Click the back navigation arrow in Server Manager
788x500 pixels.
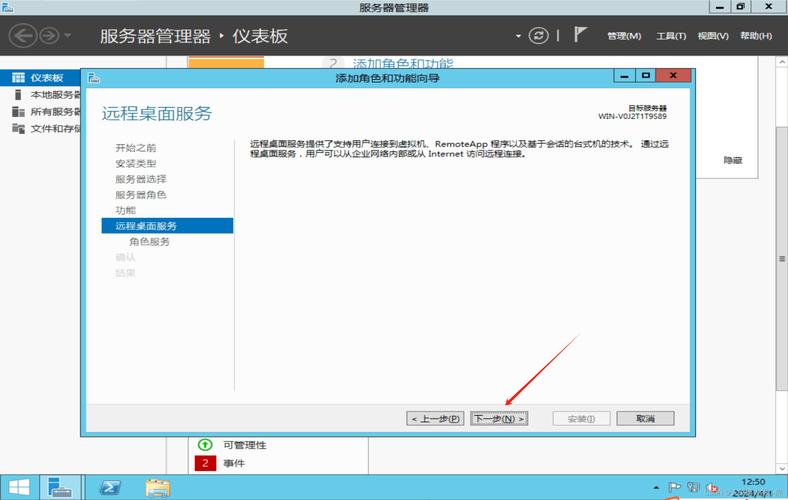click(x=23, y=36)
